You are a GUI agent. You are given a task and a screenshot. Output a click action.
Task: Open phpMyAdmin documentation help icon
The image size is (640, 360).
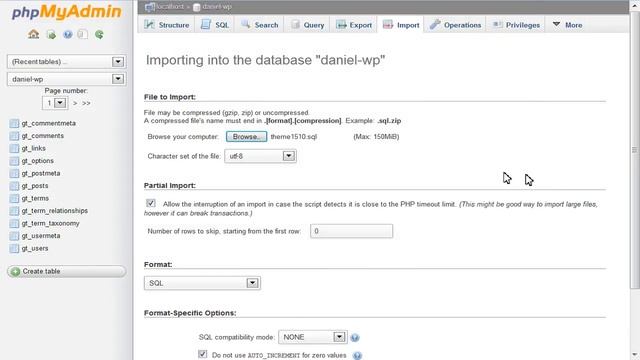[67, 35]
